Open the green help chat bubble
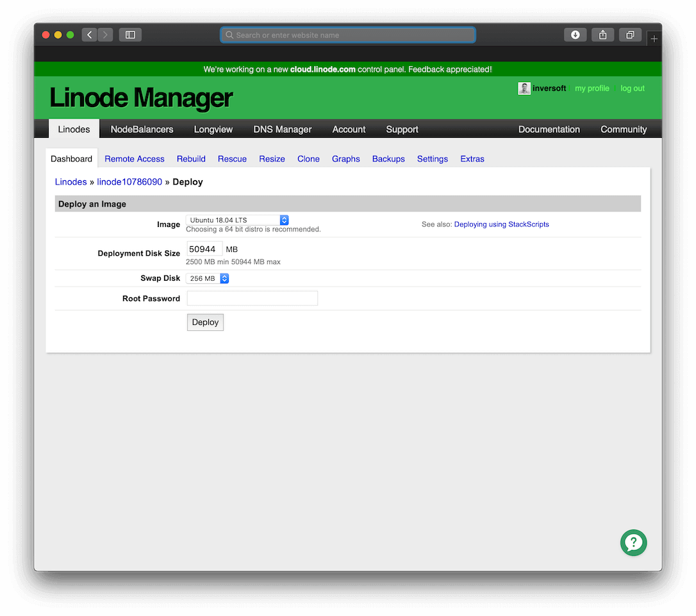The height and width of the screenshot is (616, 696). [633, 542]
